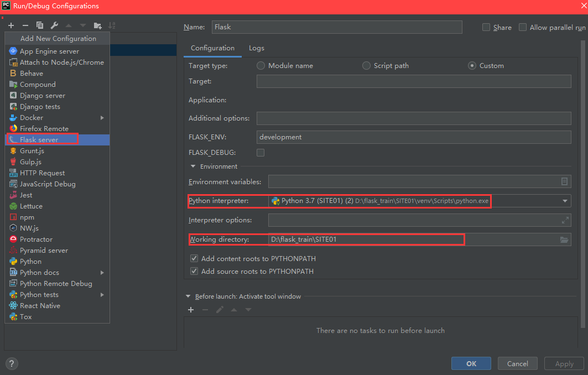The image size is (588, 375).
Task: Click the Move Configuration Up arrow
Action: pos(69,25)
